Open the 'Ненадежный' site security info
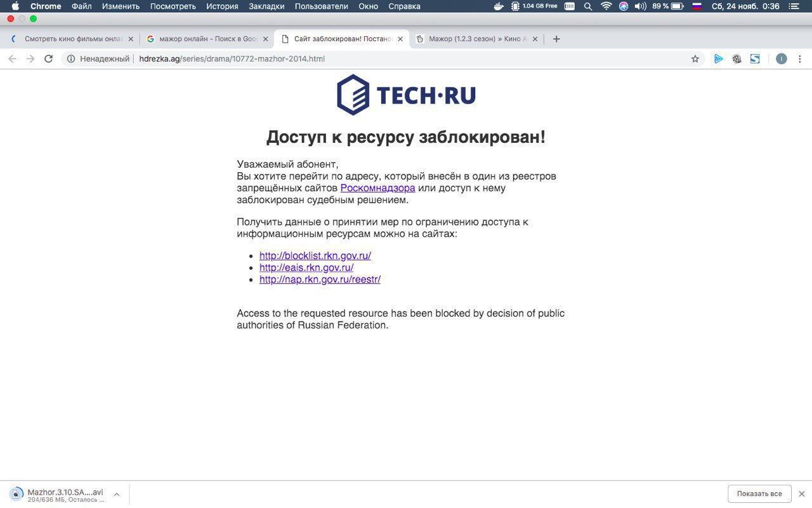812x508 pixels. point(98,58)
